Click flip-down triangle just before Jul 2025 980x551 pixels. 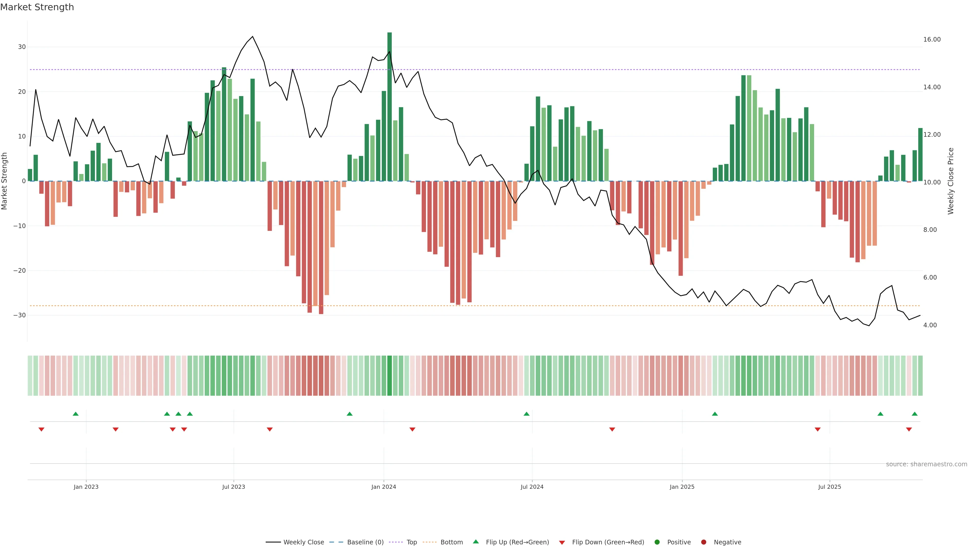point(817,429)
